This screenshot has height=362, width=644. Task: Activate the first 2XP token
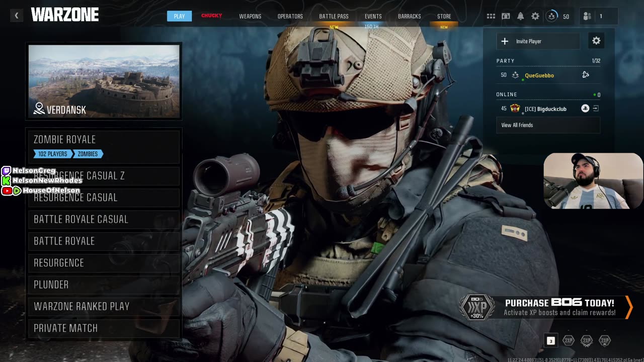tap(569, 340)
